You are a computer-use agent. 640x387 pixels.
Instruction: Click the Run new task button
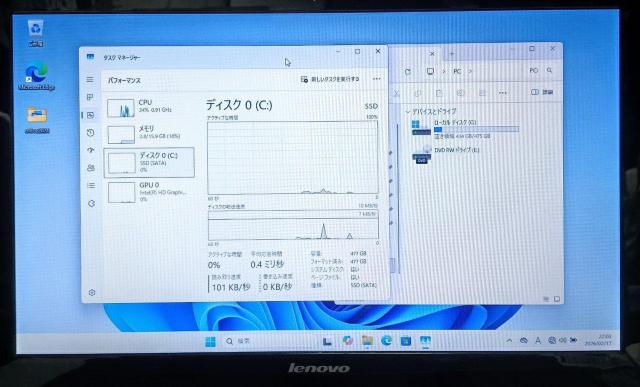[330, 79]
